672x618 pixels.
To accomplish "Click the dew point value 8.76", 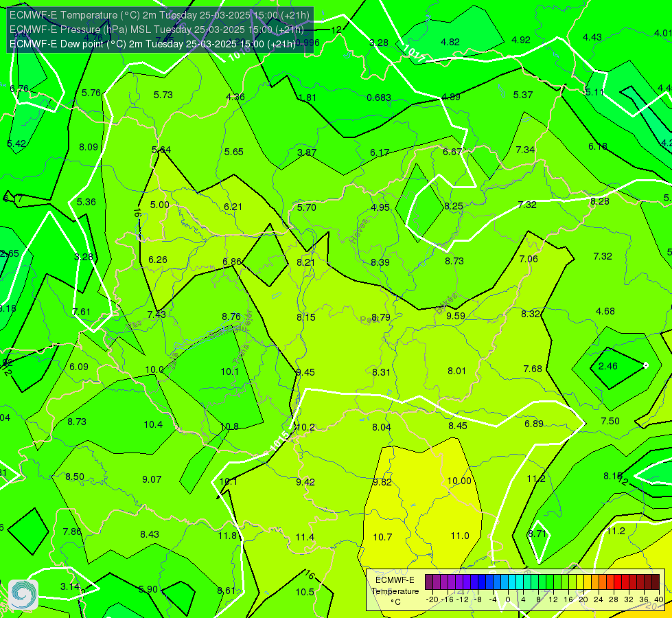I will coord(231,317).
